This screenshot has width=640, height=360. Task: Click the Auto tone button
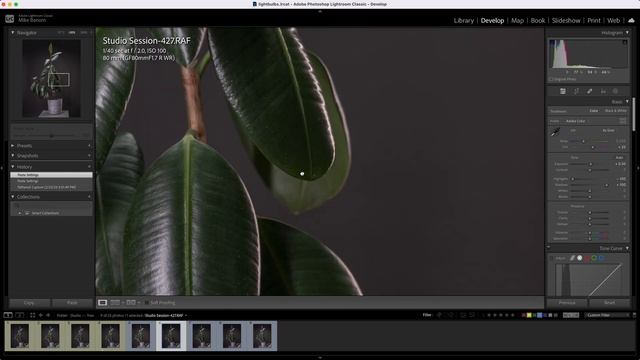[x=620, y=158]
